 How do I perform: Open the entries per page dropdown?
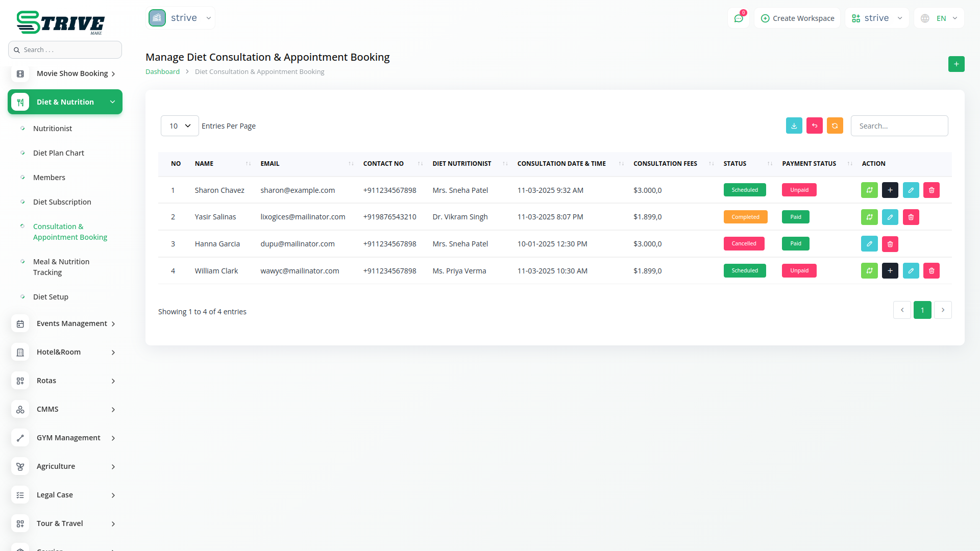coord(180,126)
